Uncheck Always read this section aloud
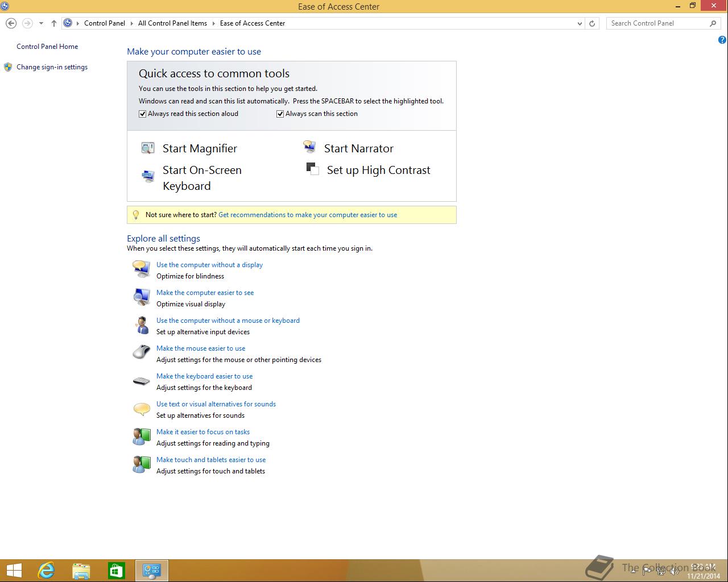The height and width of the screenshot is (582, 728). tap(143, 114)
